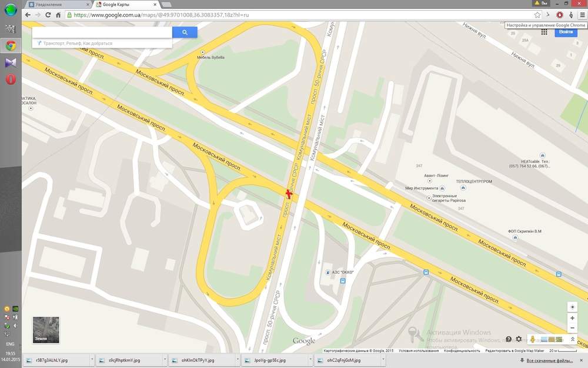588x368 pixels.
Task: Open the Конфиденциальность link
Action: click(462, 350)
